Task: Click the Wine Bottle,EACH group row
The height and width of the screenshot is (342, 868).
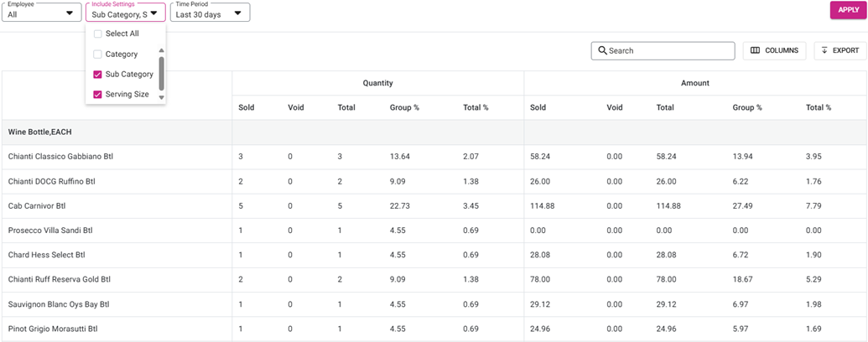Action: [434, 132]
